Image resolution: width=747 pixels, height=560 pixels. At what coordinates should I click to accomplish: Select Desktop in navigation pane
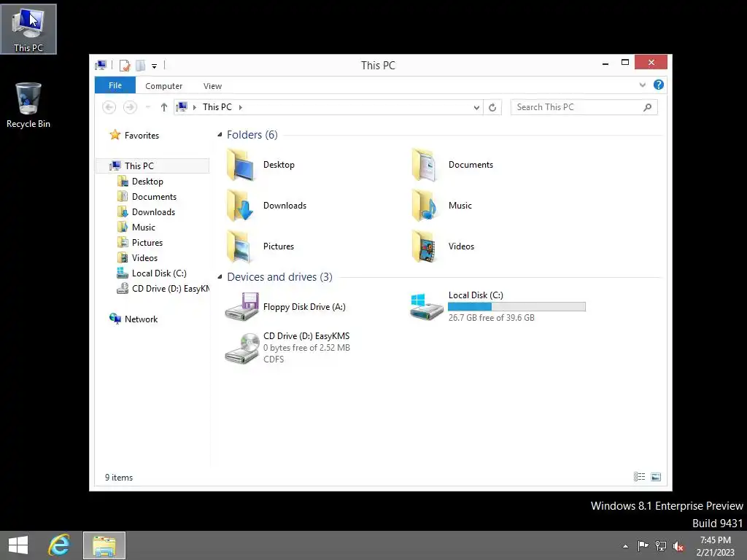click(x=140, y=182)
